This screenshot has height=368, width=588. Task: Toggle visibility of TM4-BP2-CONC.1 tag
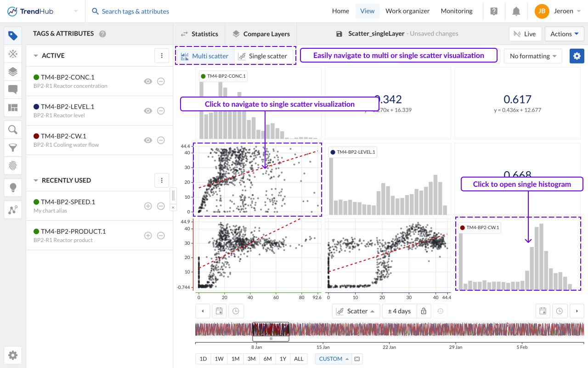[147, 81]
